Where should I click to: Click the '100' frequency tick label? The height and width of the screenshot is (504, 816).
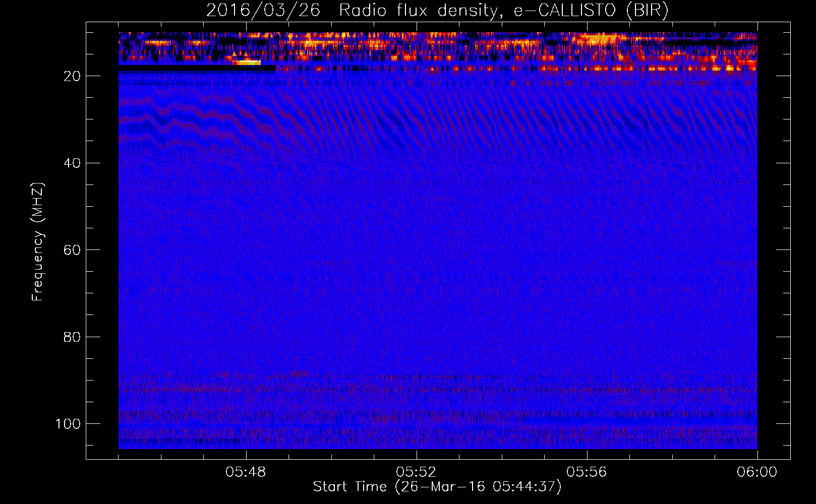click(68, 424)
